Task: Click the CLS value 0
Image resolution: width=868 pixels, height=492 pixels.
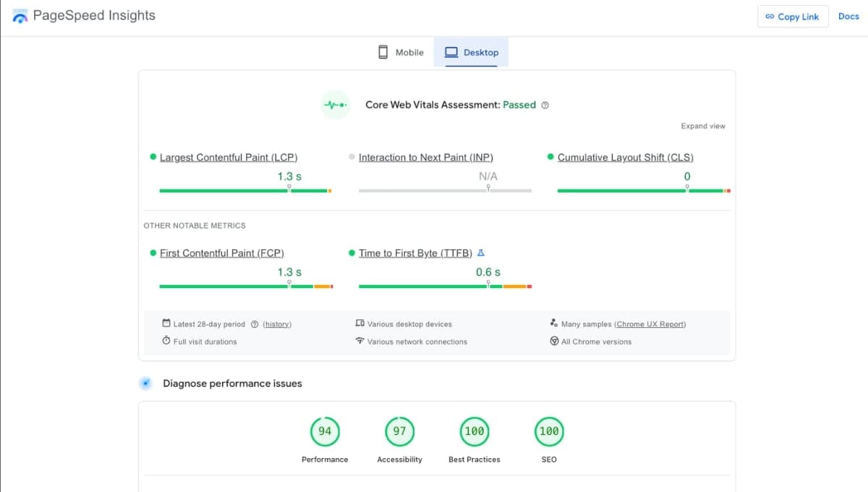Action: coord(687,176)
